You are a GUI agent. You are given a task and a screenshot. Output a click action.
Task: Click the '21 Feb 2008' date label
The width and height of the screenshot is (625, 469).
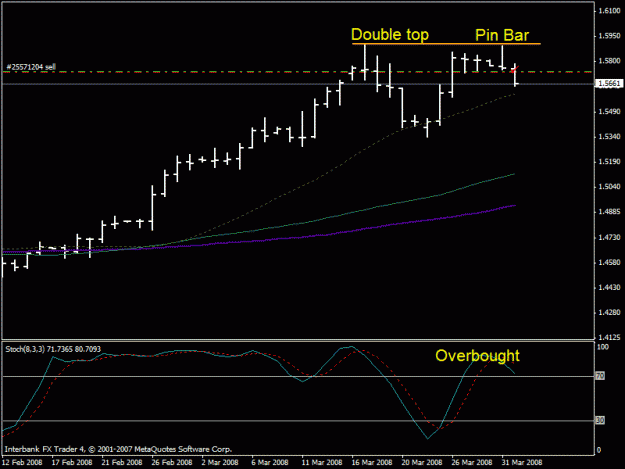point(122,462)
